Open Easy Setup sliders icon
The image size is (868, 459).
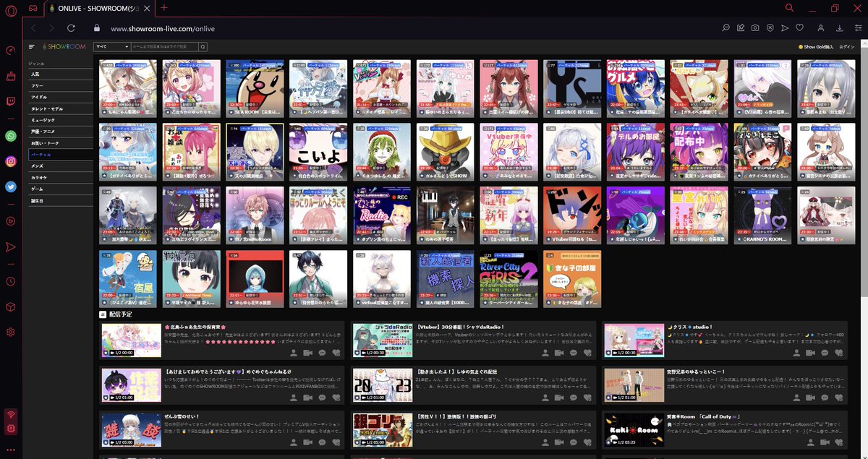pyautogui.click(x=858, y=28)
